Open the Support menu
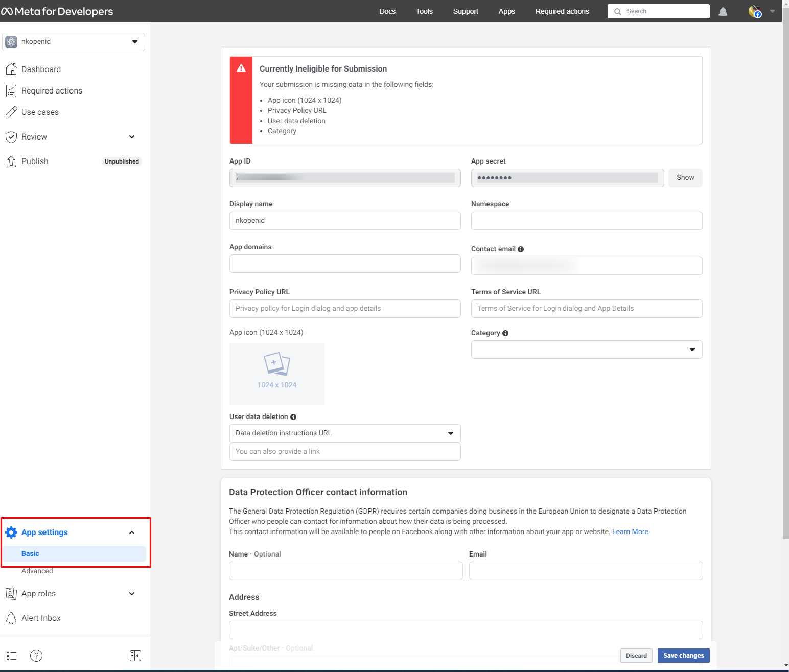Screen dimensions: 789x672 (x=466, y=11)
